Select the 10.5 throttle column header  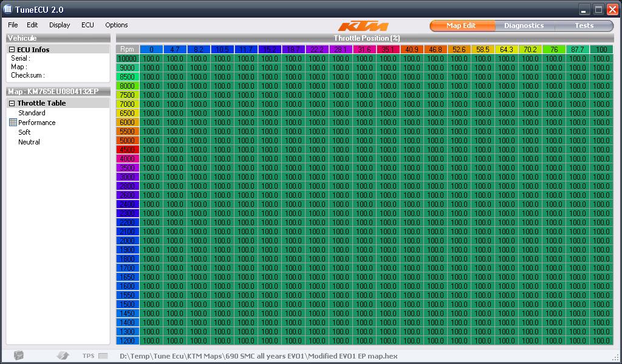(x=222, y=50)
